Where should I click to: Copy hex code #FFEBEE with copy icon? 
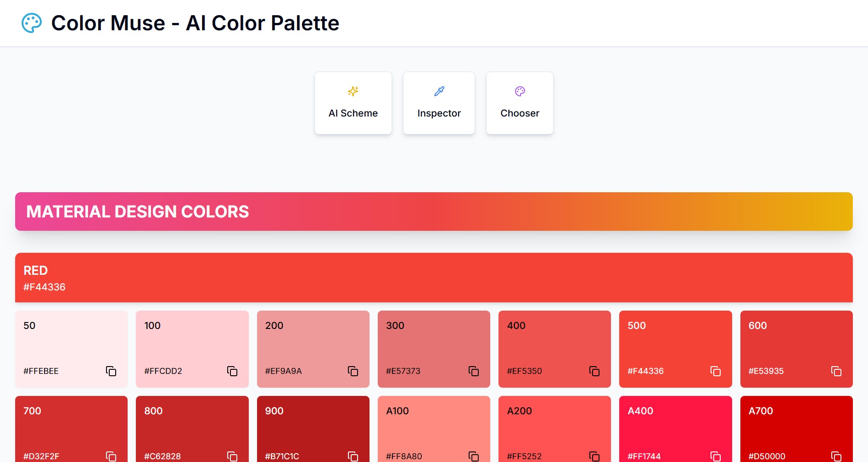point(111,371)
